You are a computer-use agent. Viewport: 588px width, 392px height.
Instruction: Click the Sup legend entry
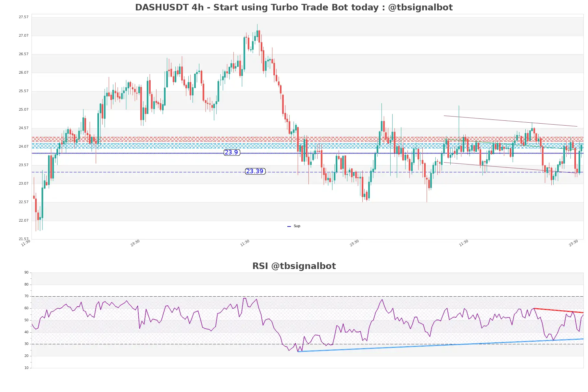(294, 226)
